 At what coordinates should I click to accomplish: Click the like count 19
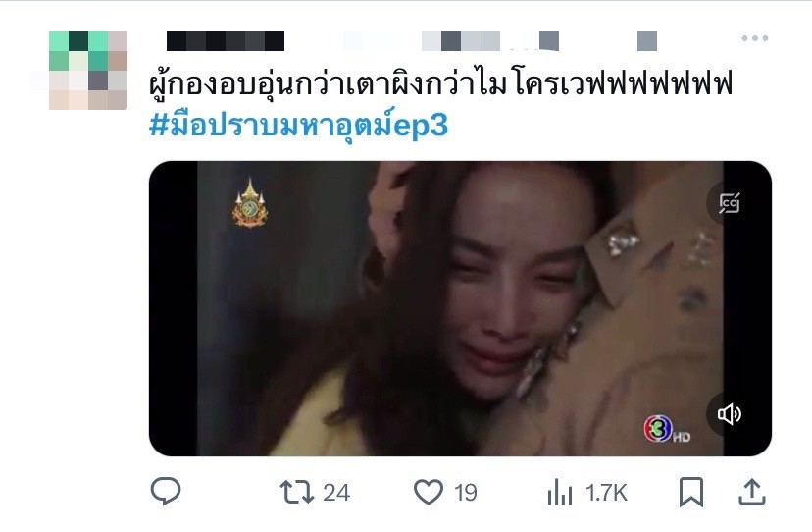pos(466,493)
